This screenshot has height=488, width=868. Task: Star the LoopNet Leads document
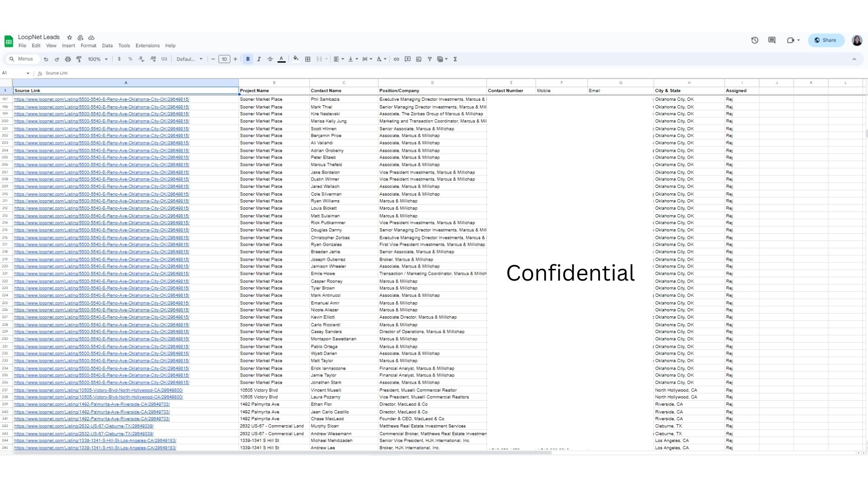click(x=69, y=38)
